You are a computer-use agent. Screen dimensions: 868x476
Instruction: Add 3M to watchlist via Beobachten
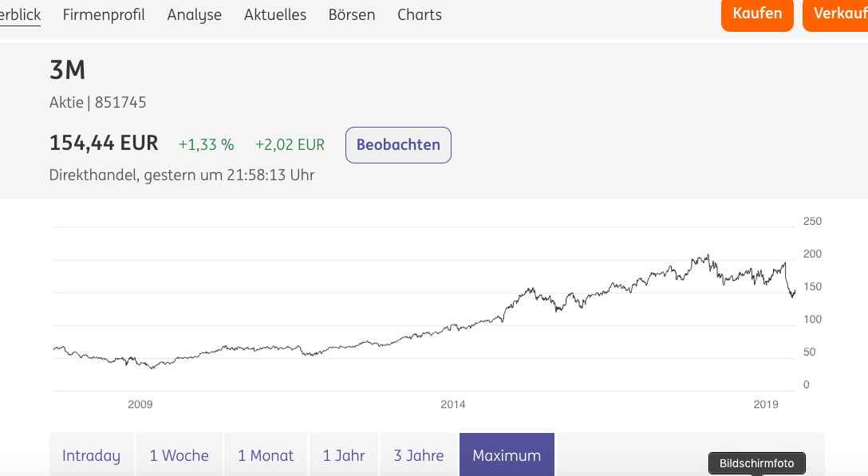[x=398, y=144]
